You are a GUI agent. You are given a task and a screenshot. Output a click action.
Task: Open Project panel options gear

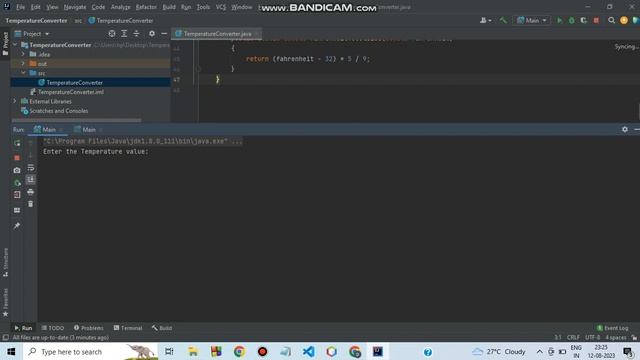(151, 33)
